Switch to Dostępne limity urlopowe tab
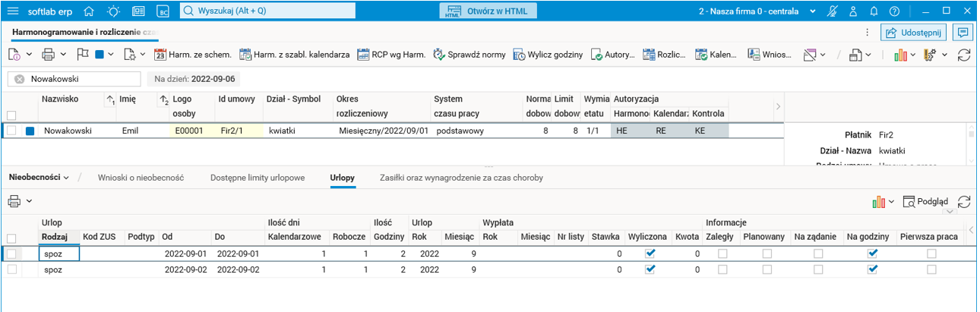The height and width of the screenshot is (312, 980). coord(257,177)
